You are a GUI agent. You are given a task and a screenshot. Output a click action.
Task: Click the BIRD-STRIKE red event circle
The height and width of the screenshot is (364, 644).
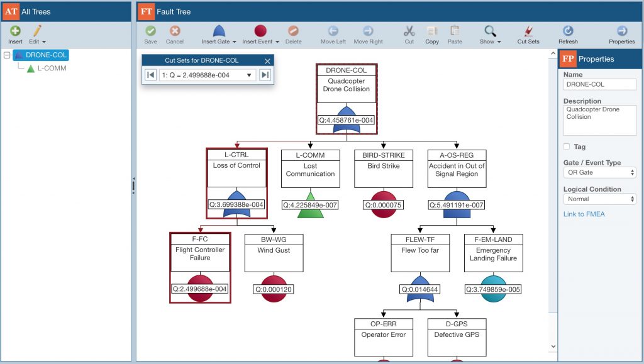click(x=384, y=204)
